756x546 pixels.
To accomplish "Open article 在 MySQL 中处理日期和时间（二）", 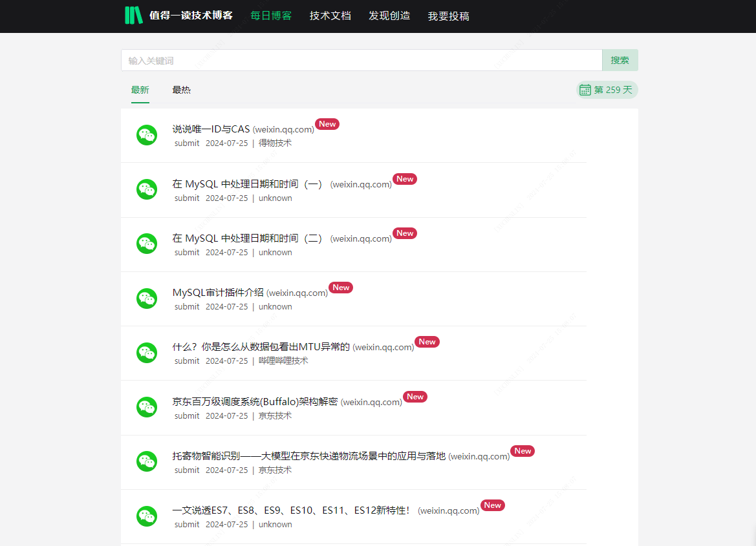I will (x=247, y=238).
